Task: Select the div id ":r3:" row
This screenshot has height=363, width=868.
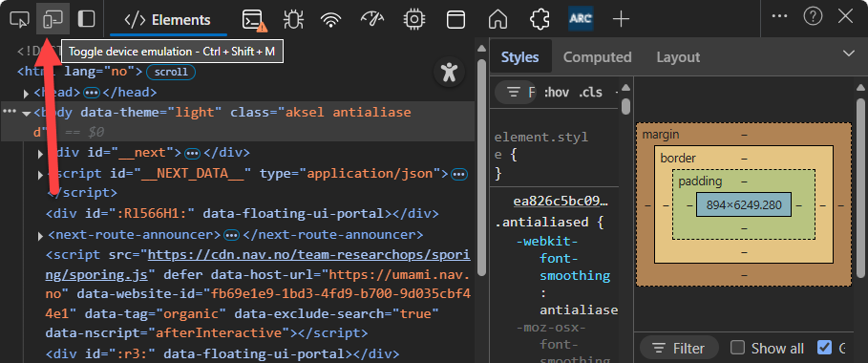Action: coord(222,353)
